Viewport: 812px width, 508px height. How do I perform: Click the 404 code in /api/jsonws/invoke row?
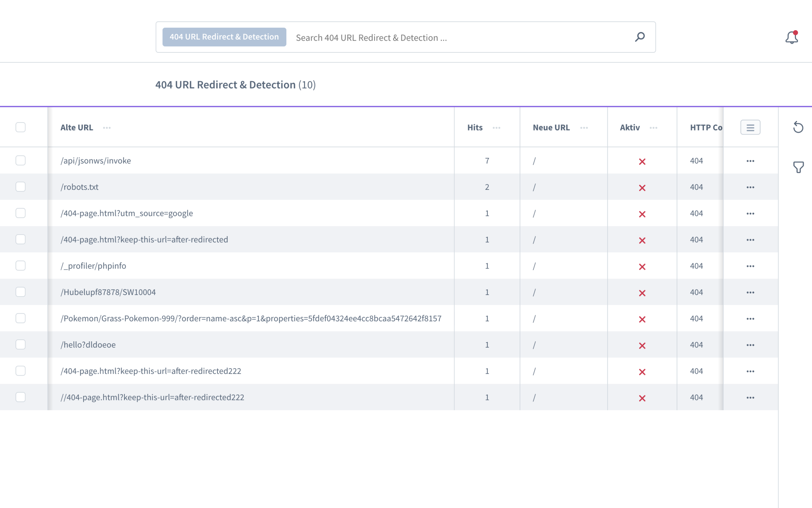(x=696, y=161)
